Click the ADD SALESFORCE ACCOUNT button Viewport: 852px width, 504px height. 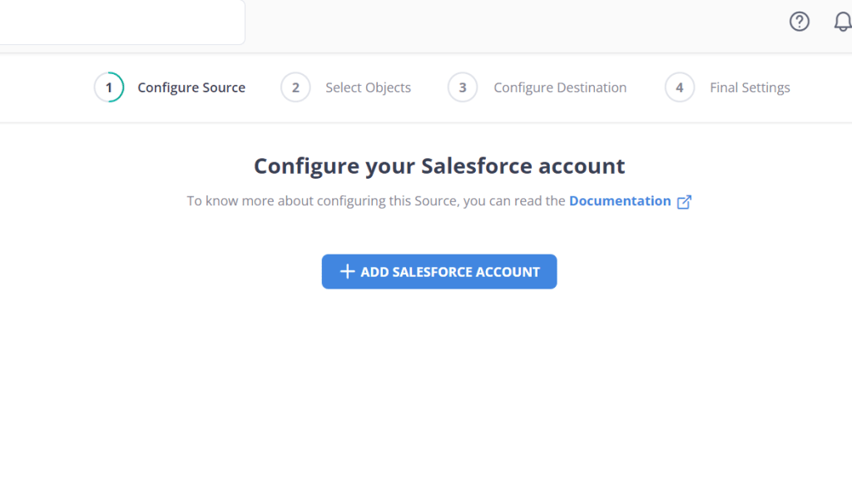point(439,272)
